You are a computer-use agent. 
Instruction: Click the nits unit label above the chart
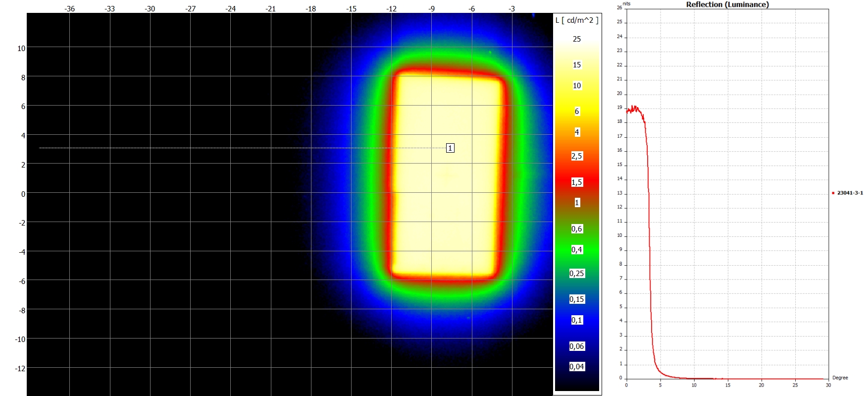(627, 3)
